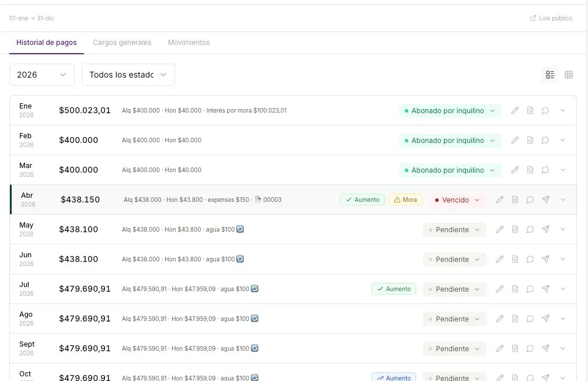Viewport: 588px width, 381px height.
Task: Open document icon for Abr 2026 row
Action: 515,200
